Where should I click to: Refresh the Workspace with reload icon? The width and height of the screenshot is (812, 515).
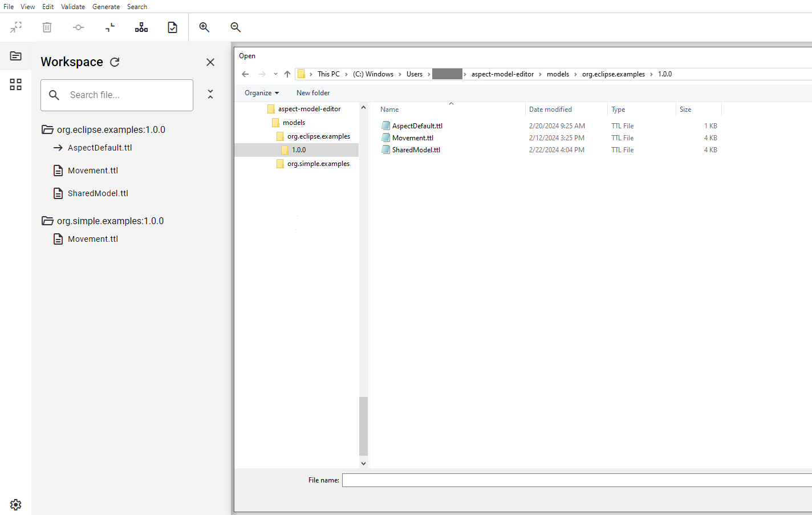click(115, 62)
